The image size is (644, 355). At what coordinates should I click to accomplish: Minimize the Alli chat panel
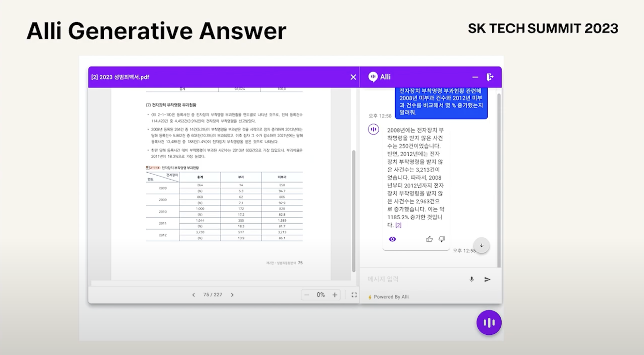(x=475, y=77)
